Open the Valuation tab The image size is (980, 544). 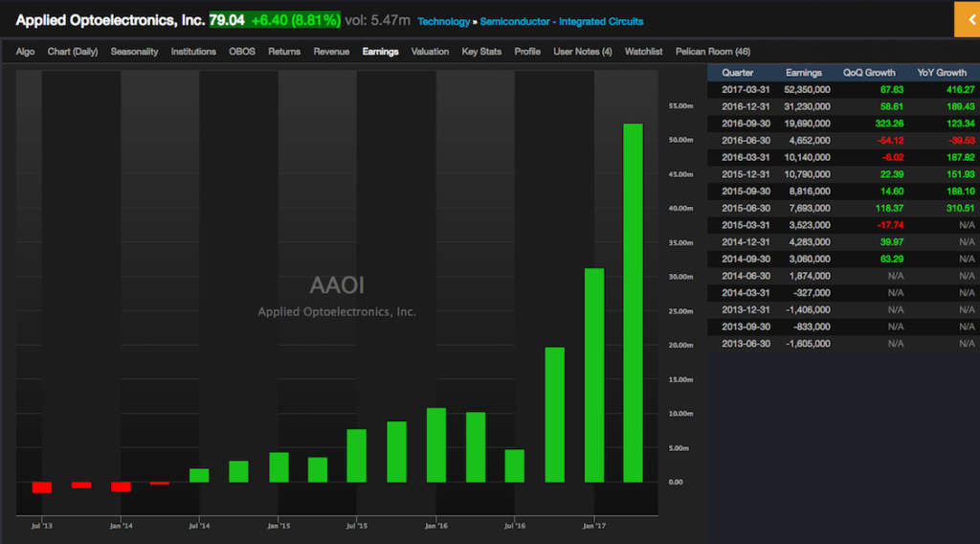[430, 52]
